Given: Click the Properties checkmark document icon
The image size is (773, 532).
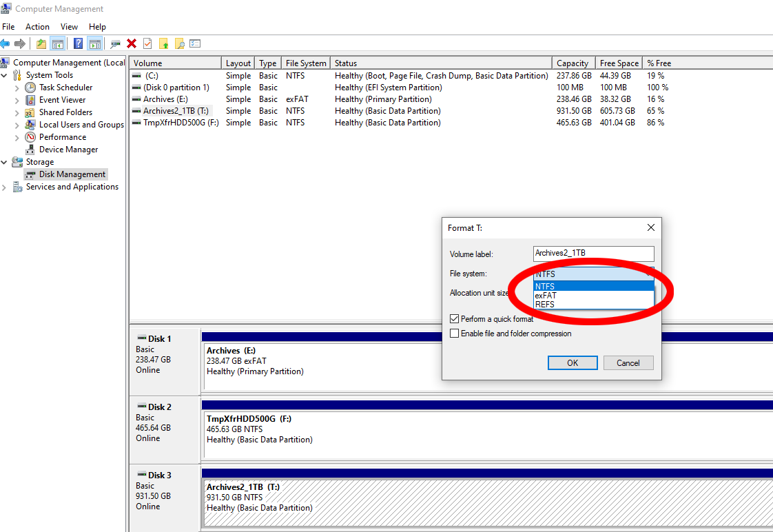Looking at the screenshot, I should (x=147, y=44).
